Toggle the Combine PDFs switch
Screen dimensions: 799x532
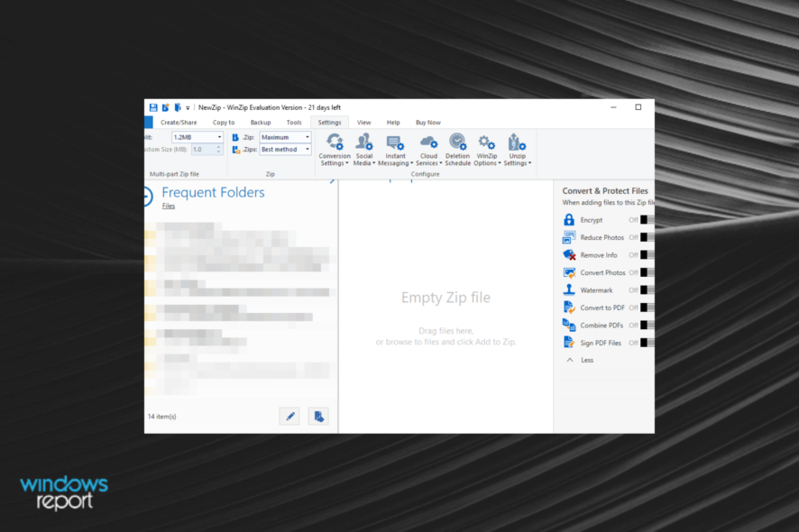coord(647,326)
